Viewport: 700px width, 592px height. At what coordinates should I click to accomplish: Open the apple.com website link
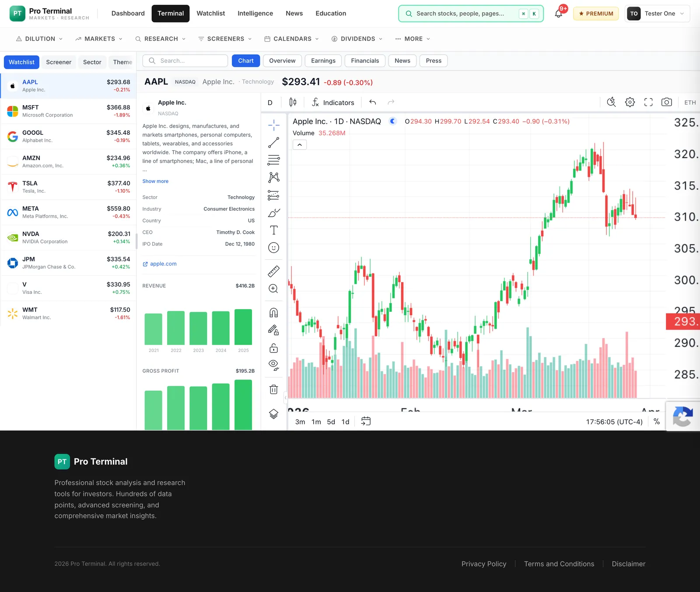pyautogui.click(x=160, y=264)
